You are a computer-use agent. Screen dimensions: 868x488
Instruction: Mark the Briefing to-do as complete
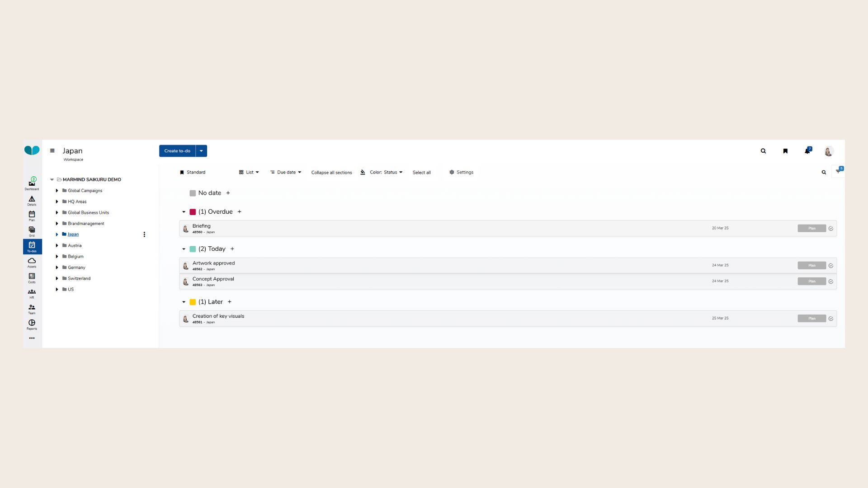pos(831,229)
